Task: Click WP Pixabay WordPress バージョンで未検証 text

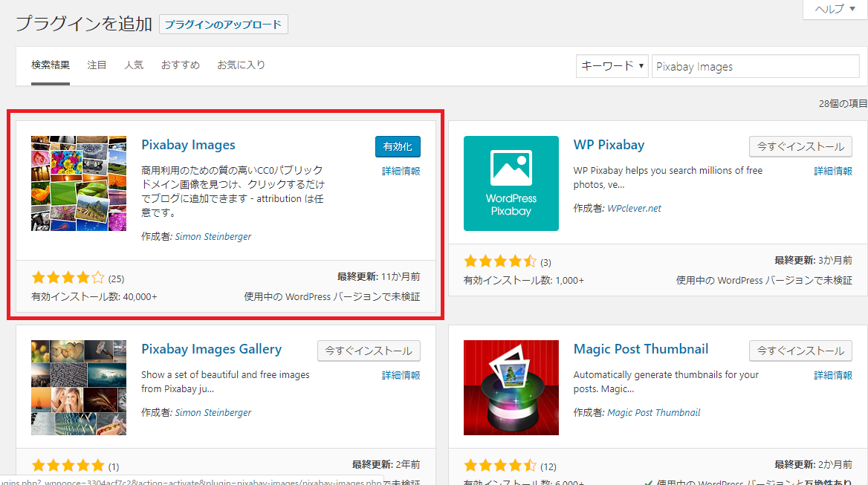Action: [764, 281]
